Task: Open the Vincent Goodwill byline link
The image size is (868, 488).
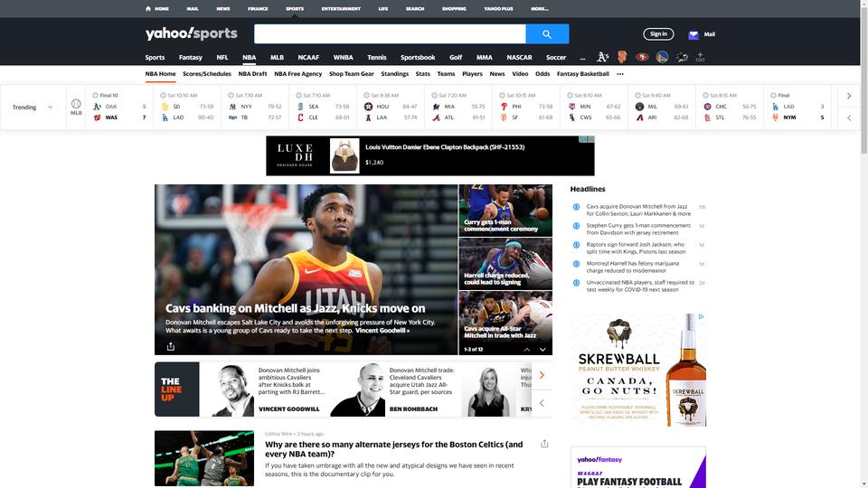Action: [x=382, y=331]
